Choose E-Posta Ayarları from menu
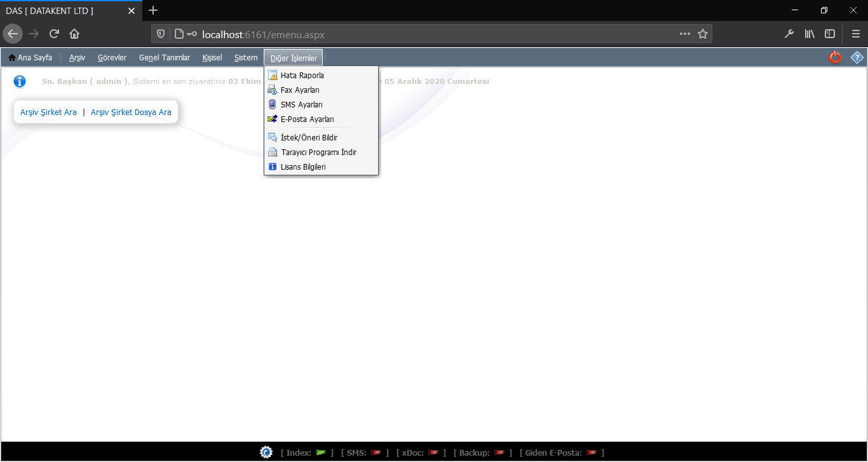Viewport: 868px width, 462px height. tap(307, 119)
